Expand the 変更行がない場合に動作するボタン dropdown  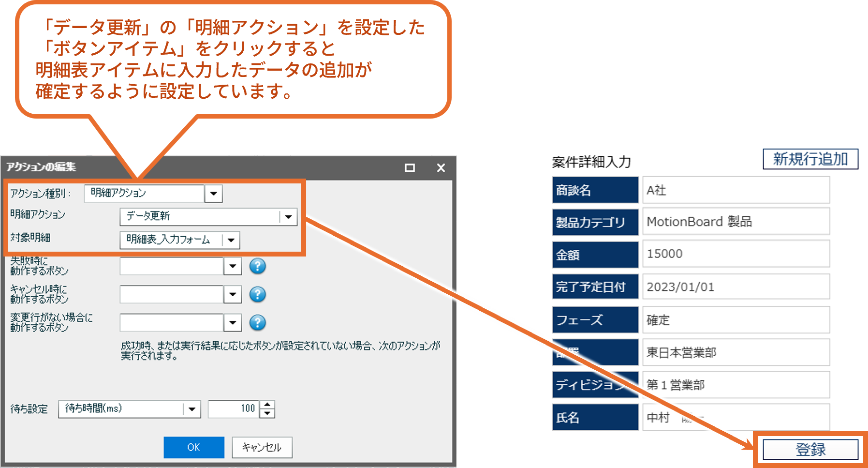[x=233, y=322]
